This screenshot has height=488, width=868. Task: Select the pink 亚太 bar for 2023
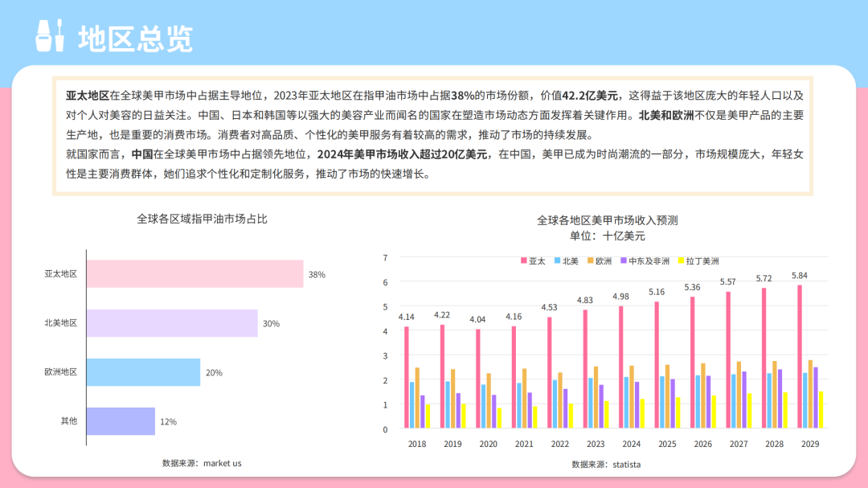point(585,369)
